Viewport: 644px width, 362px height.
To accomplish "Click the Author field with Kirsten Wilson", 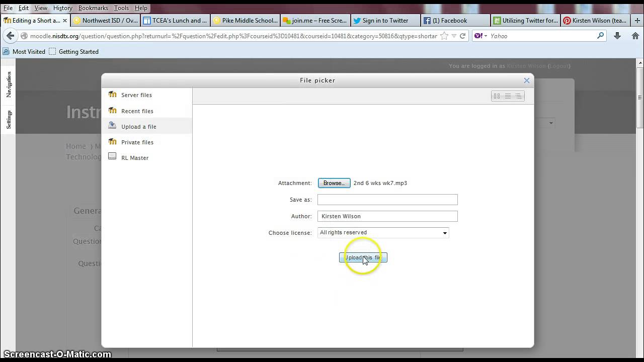I will pyautogui.click(x=387, y=216).
